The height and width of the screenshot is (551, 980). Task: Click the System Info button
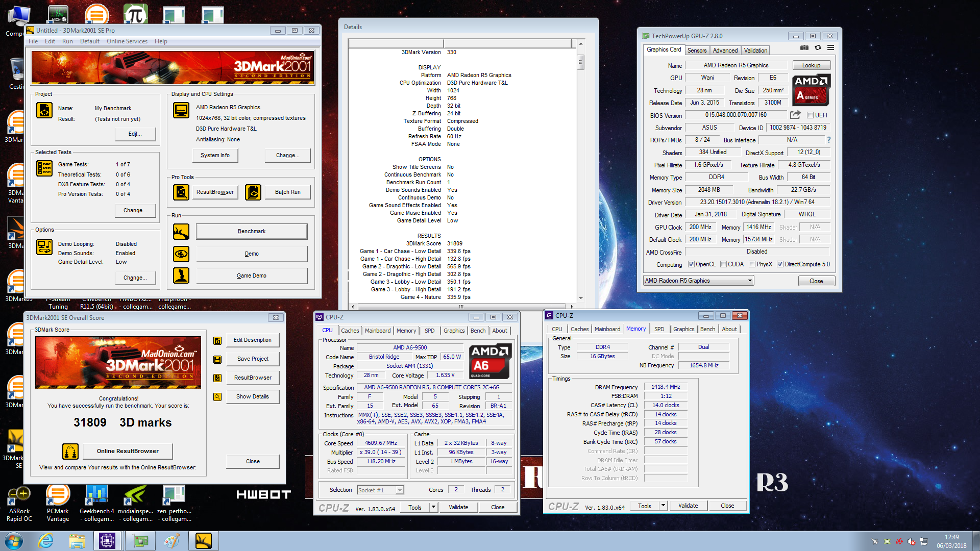pos(215,155)
